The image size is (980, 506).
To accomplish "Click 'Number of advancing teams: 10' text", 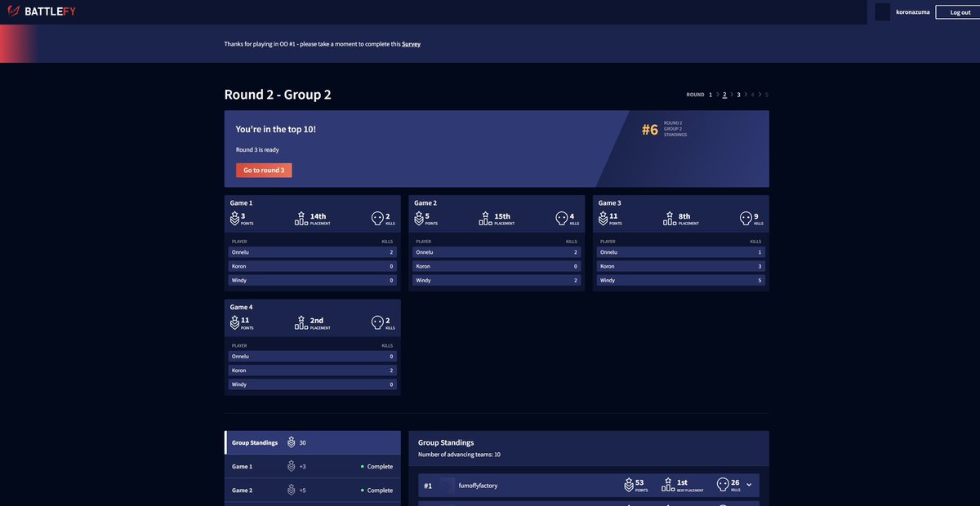I will [459, 454].
